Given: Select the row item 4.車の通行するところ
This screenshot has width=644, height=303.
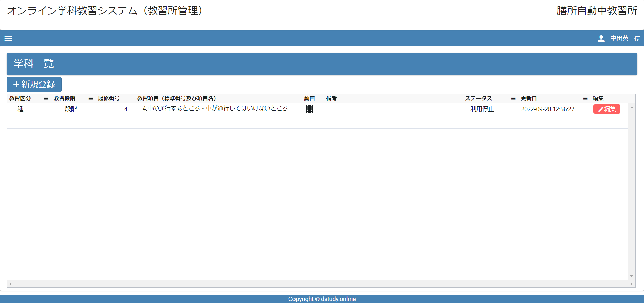Looking at the screenshot, I should pos(215,109).
